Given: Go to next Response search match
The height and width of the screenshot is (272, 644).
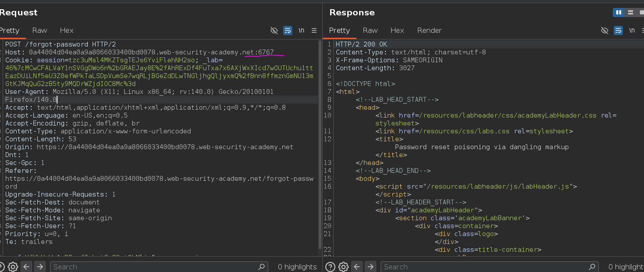Looking at the screenshot, I should pos(370,267).
